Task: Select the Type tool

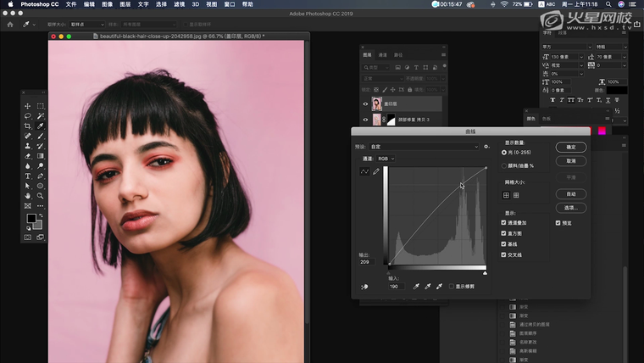Action: tap(28, 176)
